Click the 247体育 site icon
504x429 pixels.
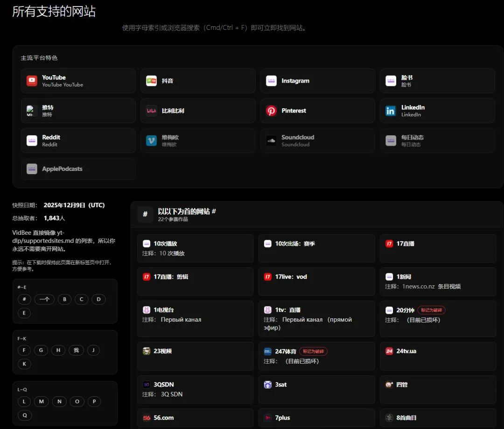[268, 351]
